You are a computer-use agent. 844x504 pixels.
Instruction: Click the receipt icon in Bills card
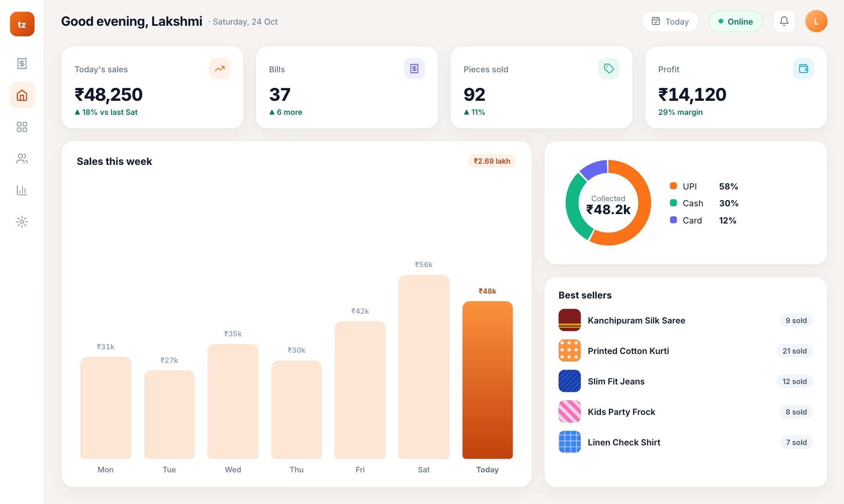click(x=414, y=69)
